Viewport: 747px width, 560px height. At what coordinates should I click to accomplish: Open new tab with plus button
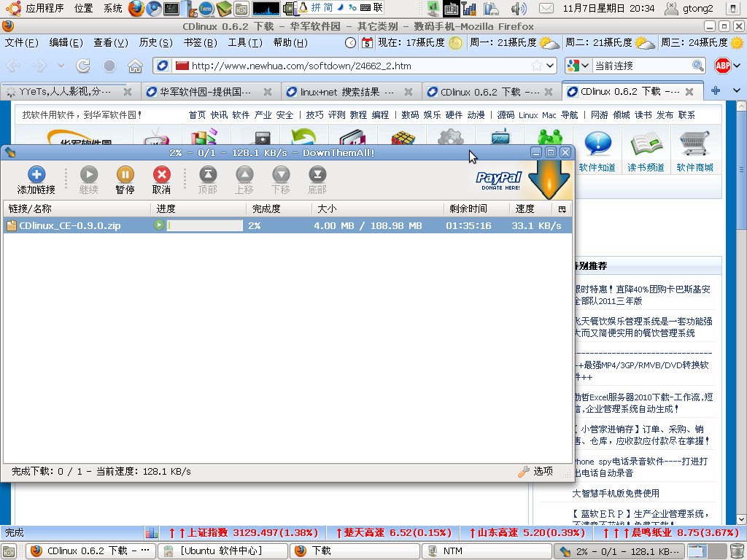(x=716, y=90)
